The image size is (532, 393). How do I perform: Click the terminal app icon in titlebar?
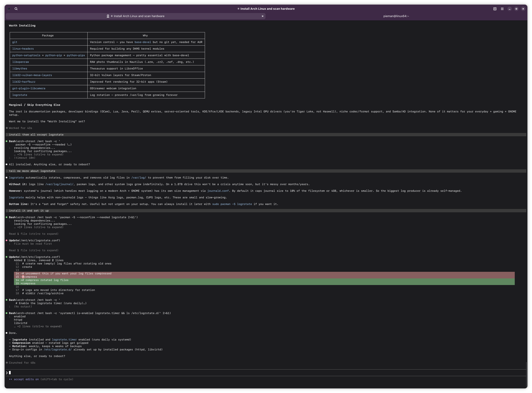tap(9, 9)
